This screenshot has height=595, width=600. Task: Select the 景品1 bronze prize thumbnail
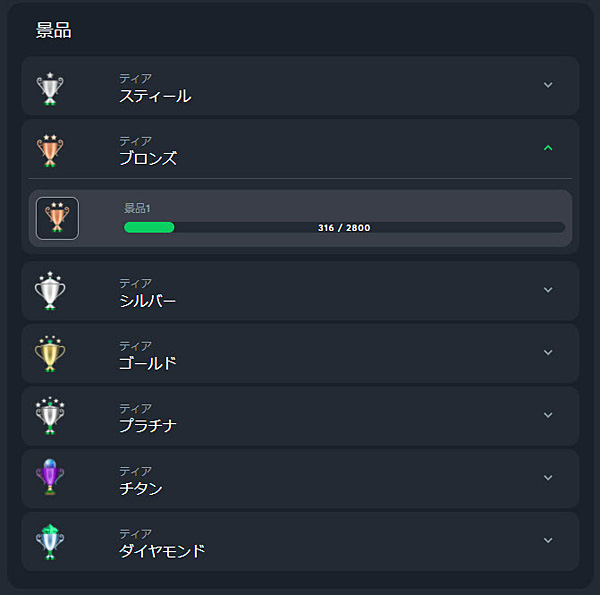[57, 218]
